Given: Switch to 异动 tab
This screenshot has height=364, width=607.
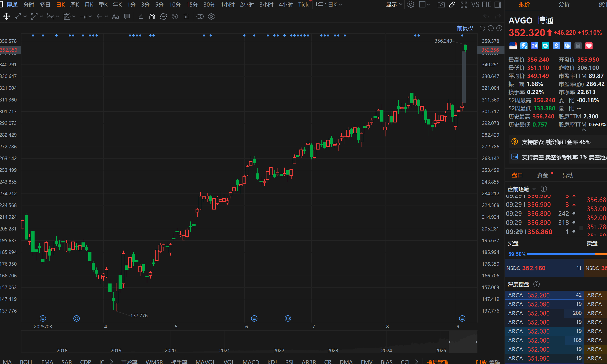Looking at the screenshot, I should click(568, 175).
